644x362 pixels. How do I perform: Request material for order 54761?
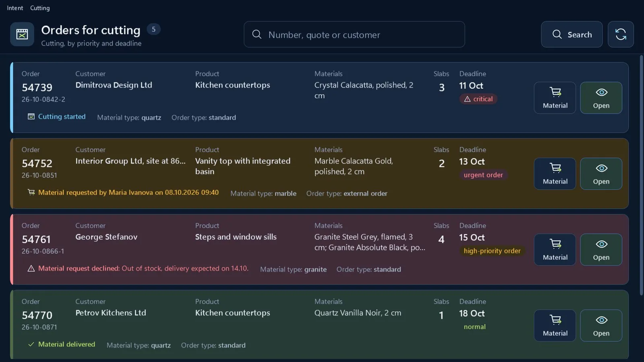click(x=555, y=250)
